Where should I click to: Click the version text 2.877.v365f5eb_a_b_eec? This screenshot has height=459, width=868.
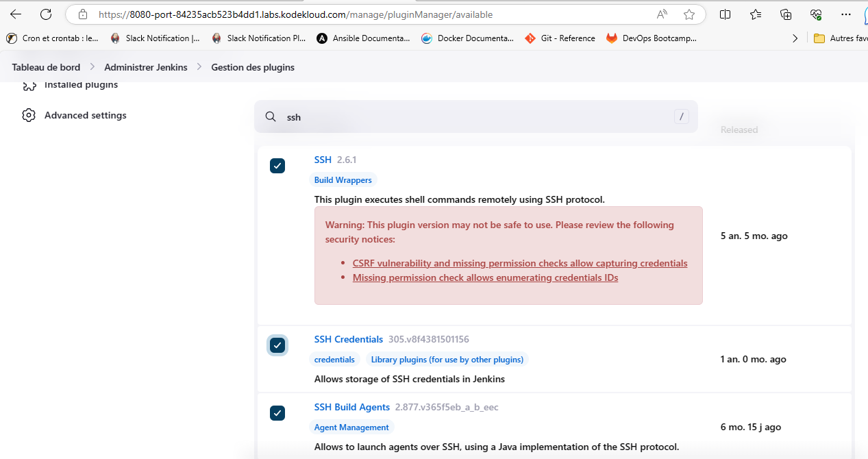point(447,407)
